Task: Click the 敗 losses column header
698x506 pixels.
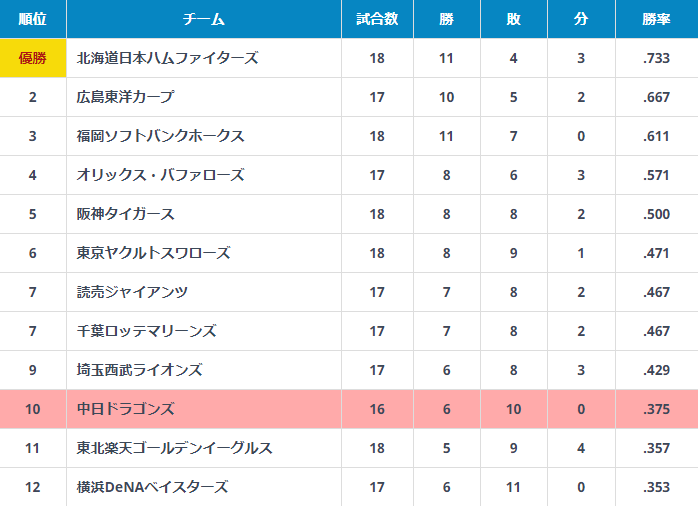Action: tap(514, 19)
